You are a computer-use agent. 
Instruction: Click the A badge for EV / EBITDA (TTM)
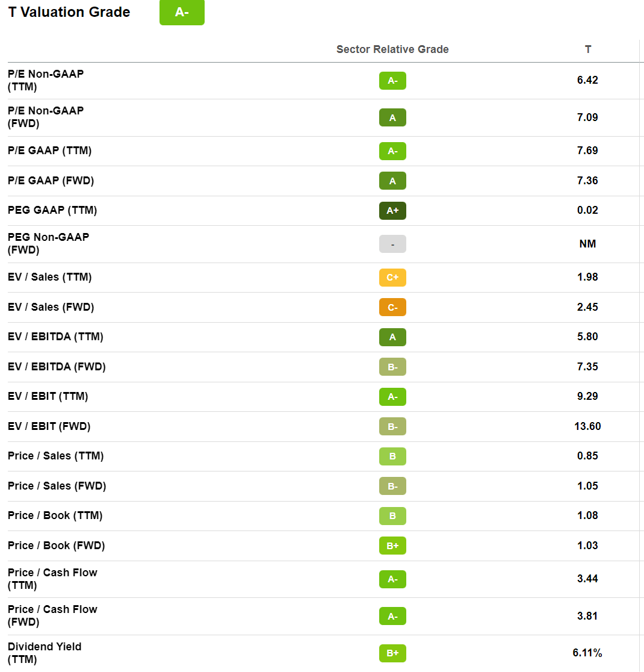392,337
